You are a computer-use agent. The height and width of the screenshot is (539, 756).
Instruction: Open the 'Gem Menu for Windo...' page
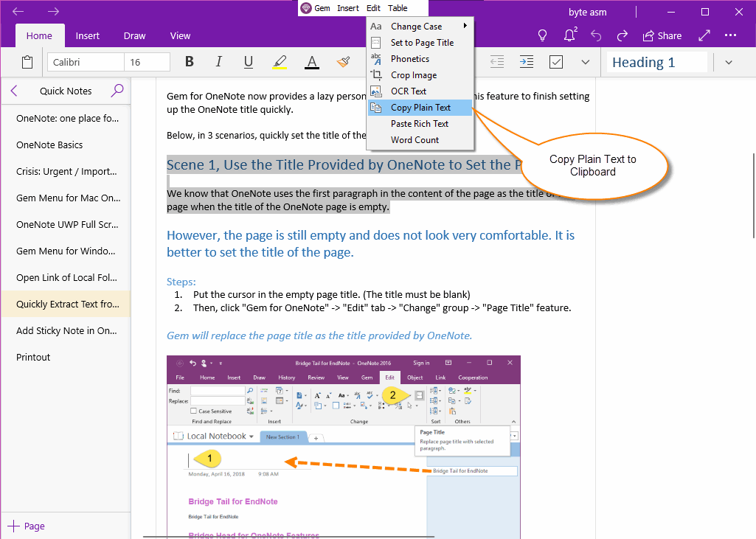tap(66, 251)
